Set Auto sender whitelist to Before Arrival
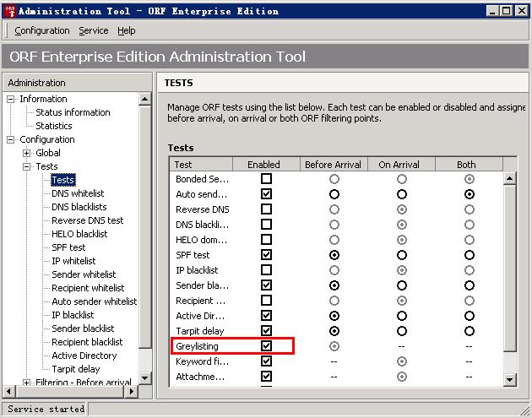 point(334,194)
